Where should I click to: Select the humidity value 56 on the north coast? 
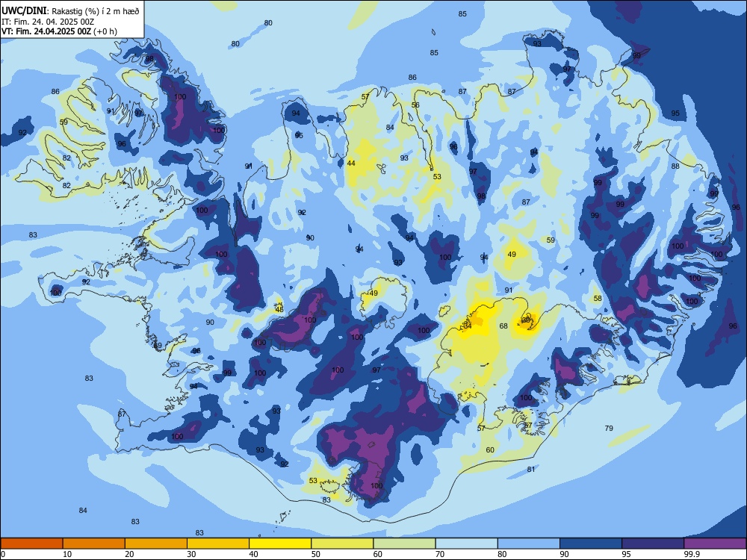415,105
